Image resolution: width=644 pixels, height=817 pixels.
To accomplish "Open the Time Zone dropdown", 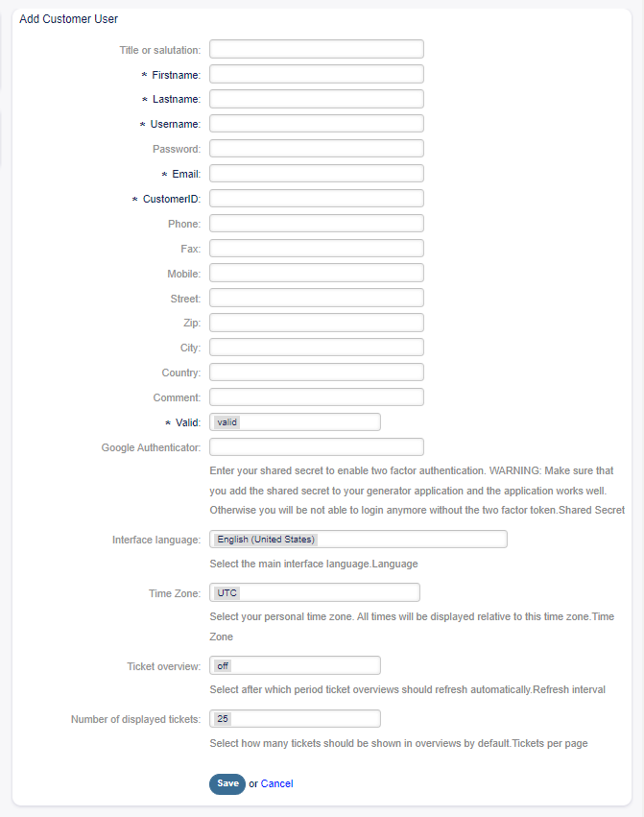I will [x=316, y=592].
